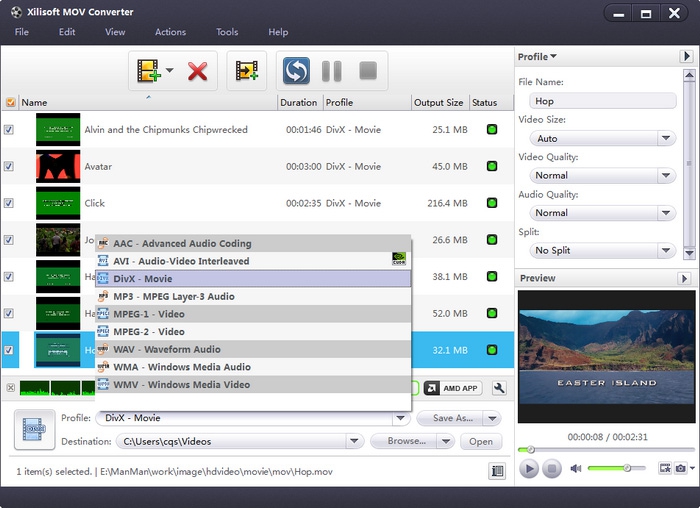Click the preview volume slider handle
Image resolution: width=700 pixels, height=508 pixels.
(x=627, y=468)
